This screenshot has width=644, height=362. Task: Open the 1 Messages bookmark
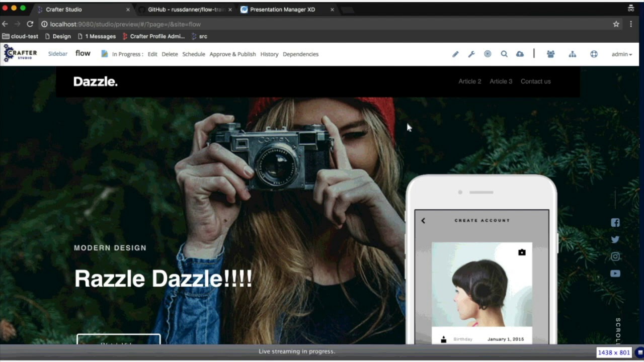97,36
